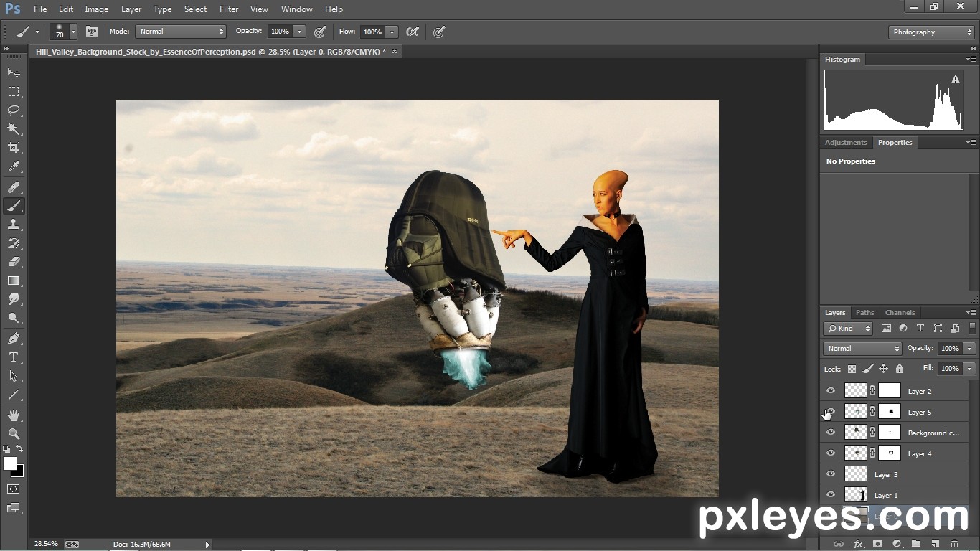
Task: Select the Path Selection tool
Action: coord(14,376)
